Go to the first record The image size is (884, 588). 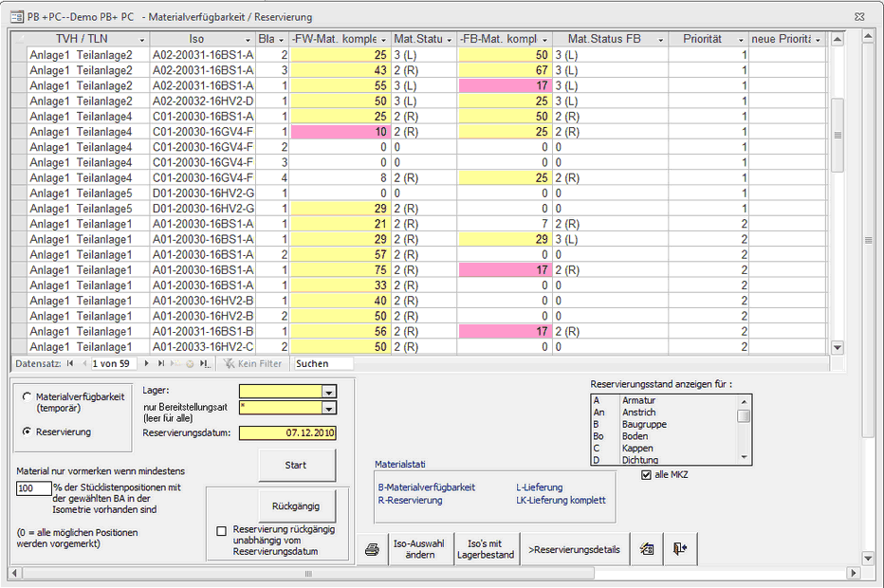[x=71, y=363]
